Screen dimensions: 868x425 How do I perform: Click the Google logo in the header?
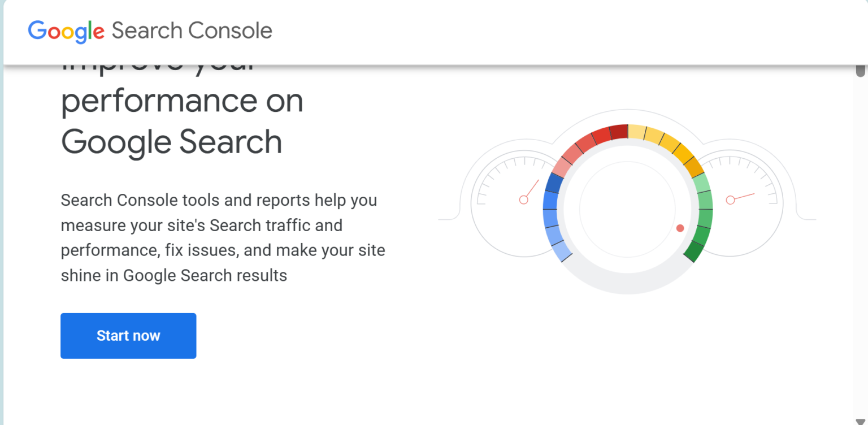tap(66, 31)
